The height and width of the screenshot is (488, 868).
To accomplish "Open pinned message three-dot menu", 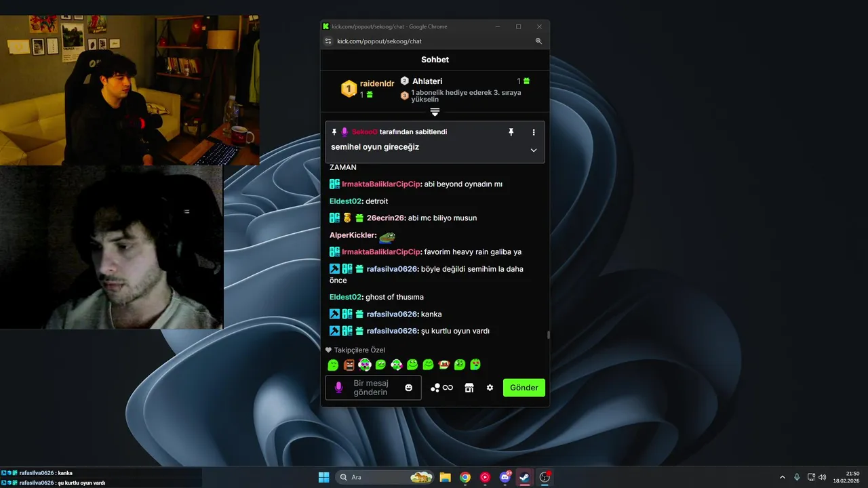I will click(534, 132).
